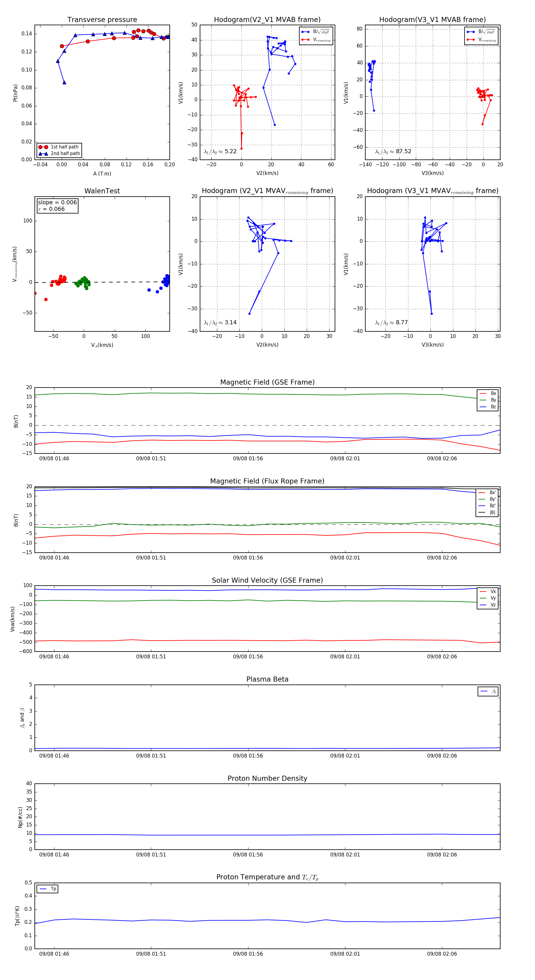Click the '1st half path' legend entry
The image size is (535, 980).
click(x=59, y=147)
